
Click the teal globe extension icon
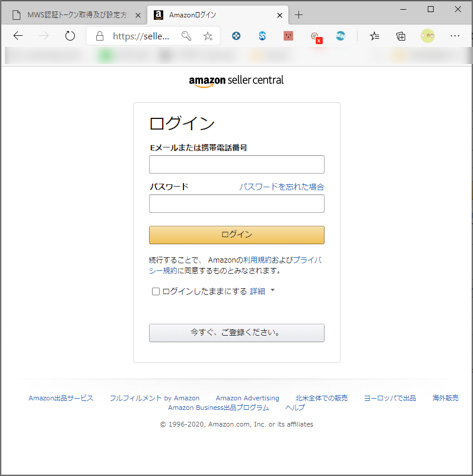point(340,36)
